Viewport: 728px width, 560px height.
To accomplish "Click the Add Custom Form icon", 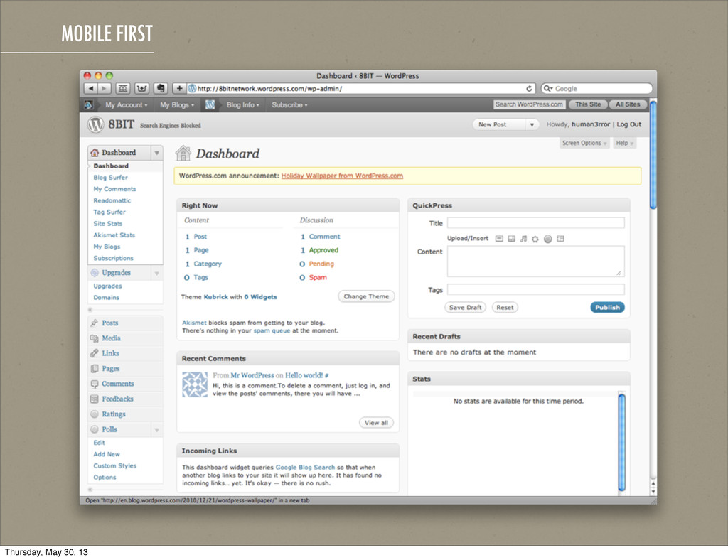I will 560,239.
